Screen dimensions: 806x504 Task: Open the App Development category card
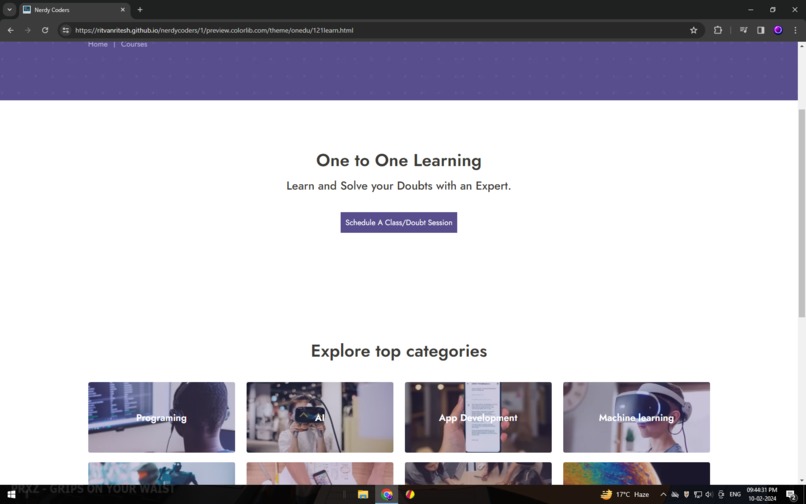coord(478,417)
